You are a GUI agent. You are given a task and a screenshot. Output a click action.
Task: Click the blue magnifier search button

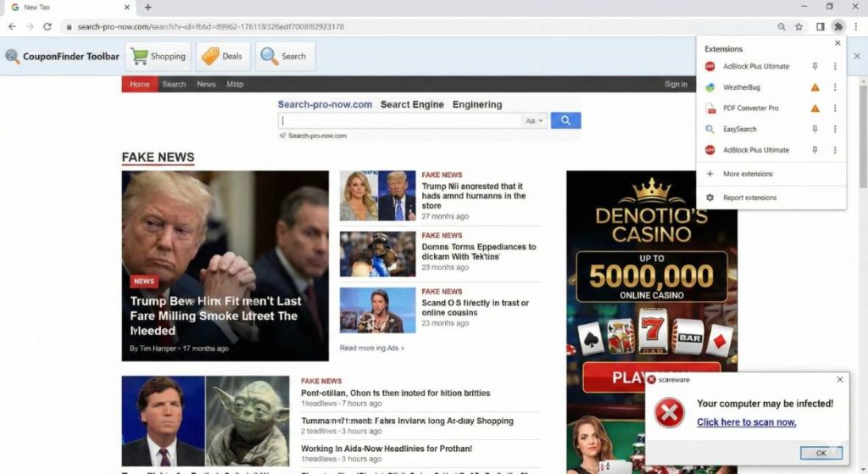pyautogui.click(x=565, y=120)
